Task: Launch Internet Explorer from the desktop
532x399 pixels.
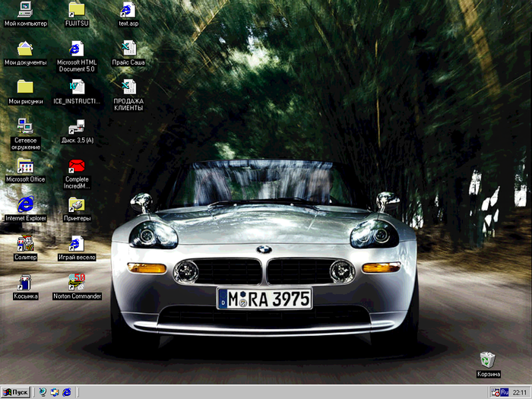Action: tap(25, 204)
